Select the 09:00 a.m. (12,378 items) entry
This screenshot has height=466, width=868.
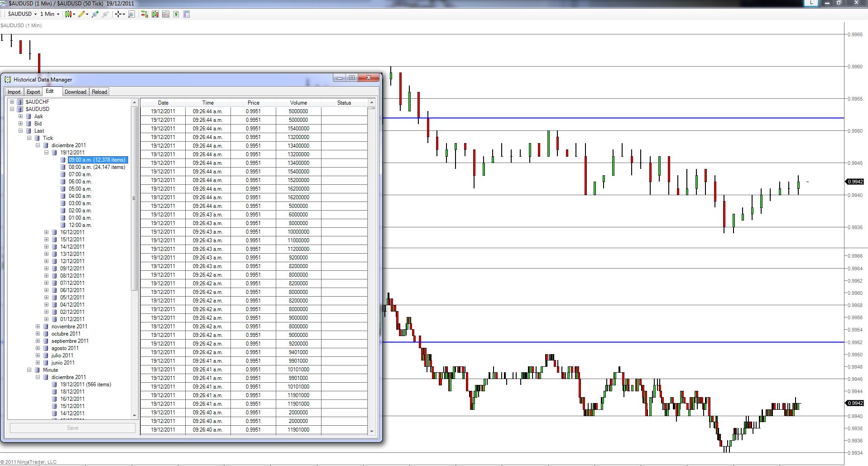pos(97,160)
